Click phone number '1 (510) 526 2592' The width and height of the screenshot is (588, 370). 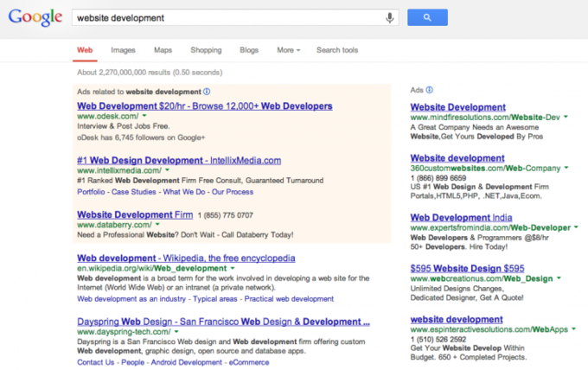click(x=438, y=339)
